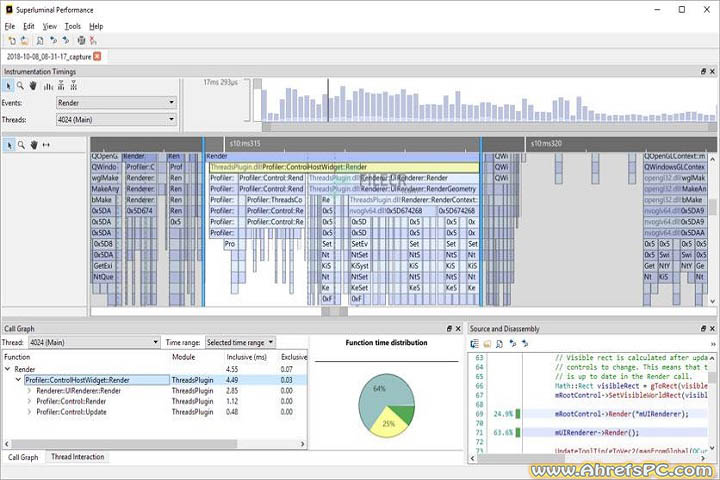720x480 pixels.
Task: Collapse the Profiler::ControlHostWidget::Render node arrow
Action: (18, 380)
